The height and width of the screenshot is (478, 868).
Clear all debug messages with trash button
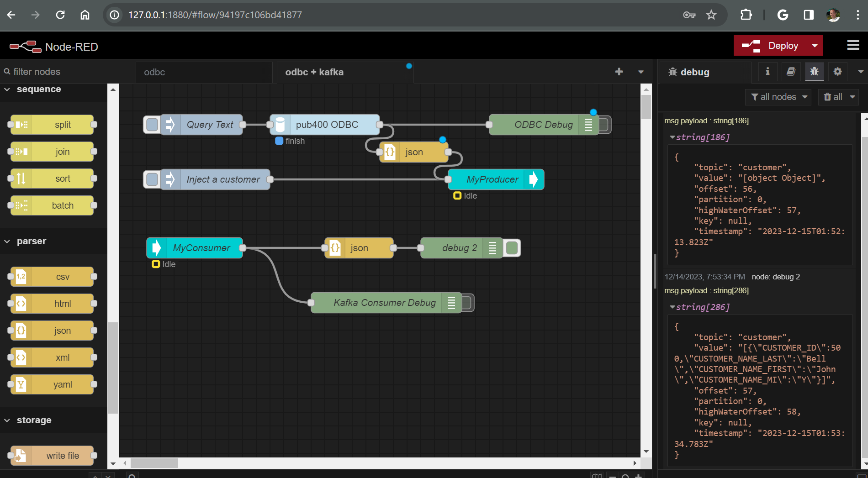pyautogui.click(x=832, y=97)
